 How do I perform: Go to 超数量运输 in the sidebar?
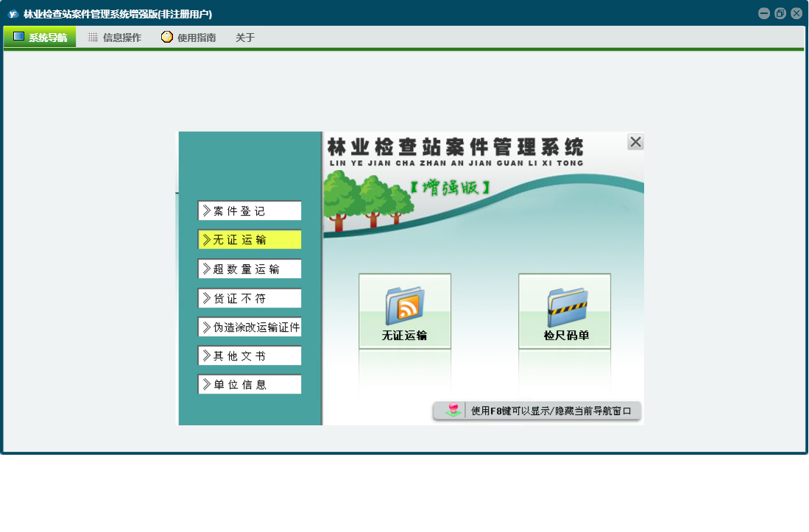[250, 269]
